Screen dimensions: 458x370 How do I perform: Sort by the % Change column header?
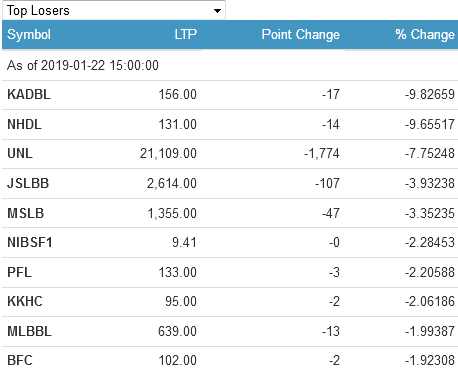pos(425,35)
